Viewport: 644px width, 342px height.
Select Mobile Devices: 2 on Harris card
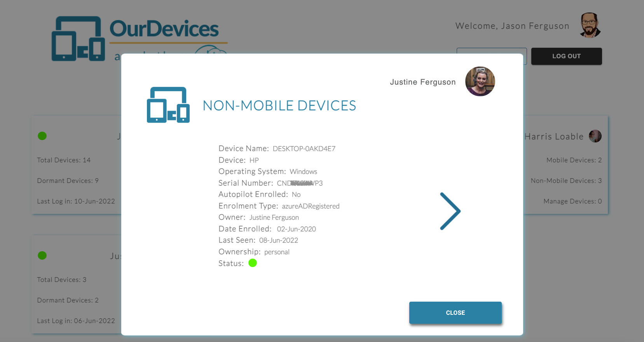pyautogui.click(x=574, y=160)
